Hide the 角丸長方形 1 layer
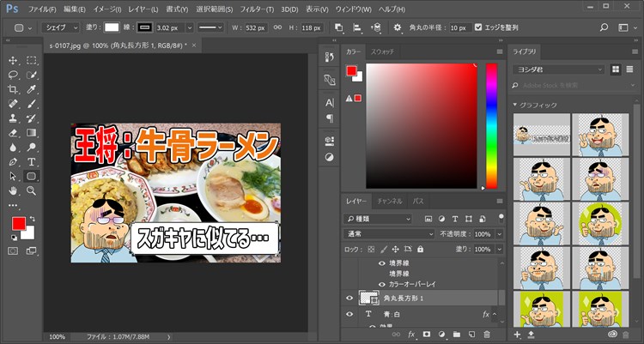644x344 pixels. [x=349, y=298]
